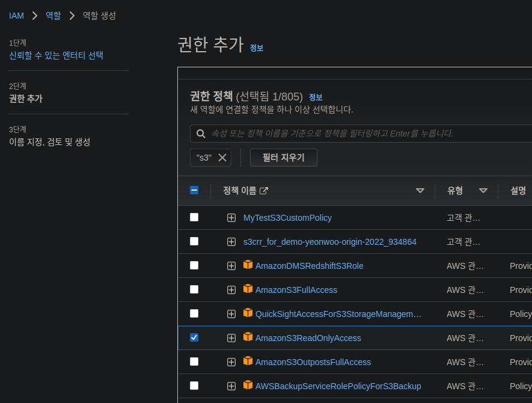Expand AmazonS3OutpostsFullAccess policy details
This screenshot has height=403, width=532.
[231, 363]
